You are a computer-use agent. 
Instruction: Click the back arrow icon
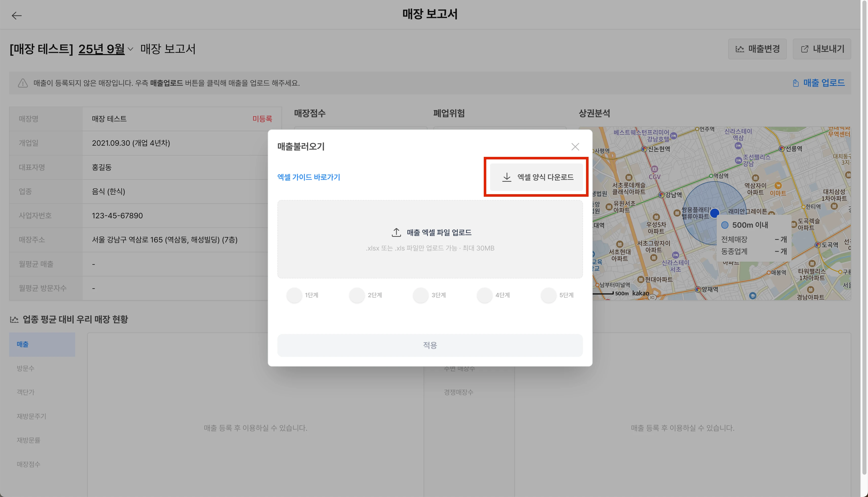pyautogui.click(x=16, y=16)
